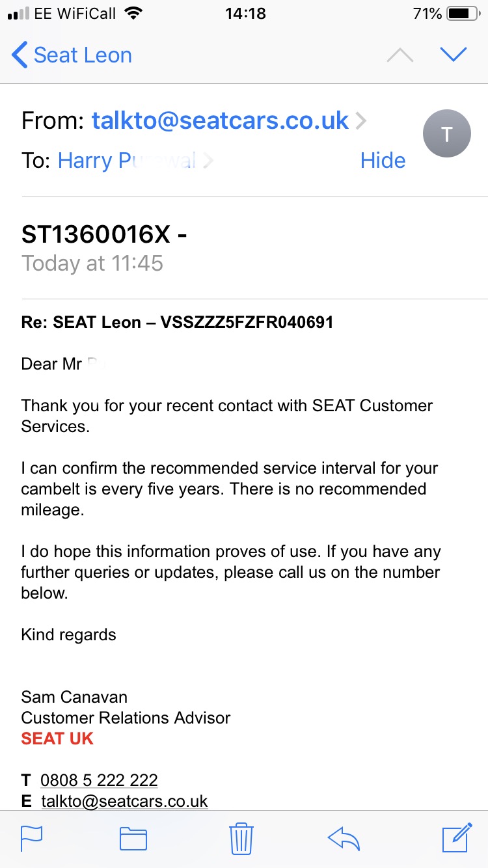
Task: Call phone number 0808 5 222 222
Action: coord(99,780)
